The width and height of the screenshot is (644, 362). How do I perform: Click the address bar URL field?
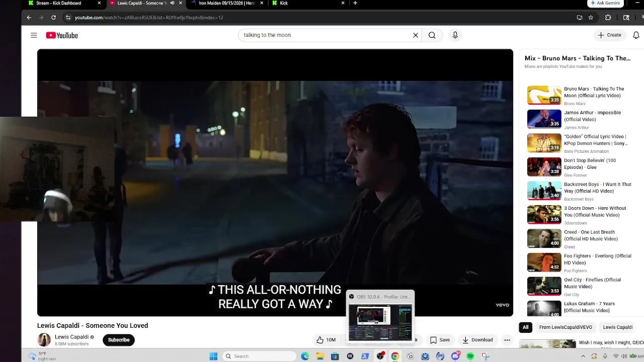tap(322, 17)
